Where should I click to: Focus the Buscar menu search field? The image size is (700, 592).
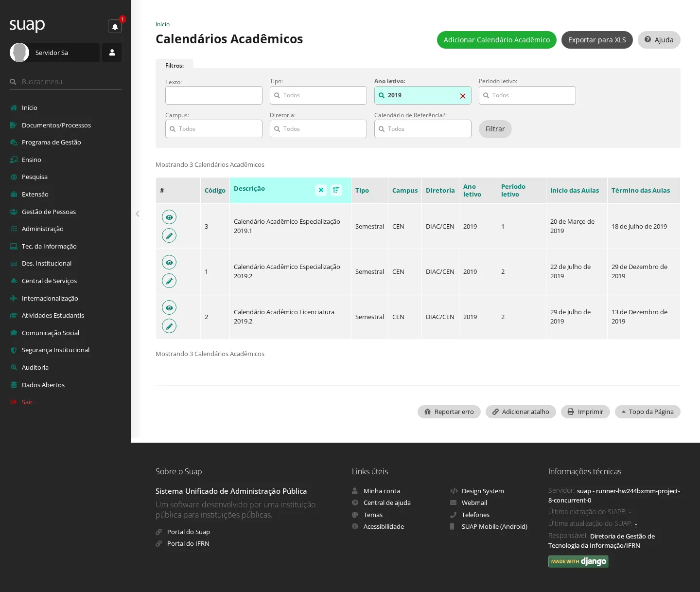pyautogui.click(x=66, y=82)
